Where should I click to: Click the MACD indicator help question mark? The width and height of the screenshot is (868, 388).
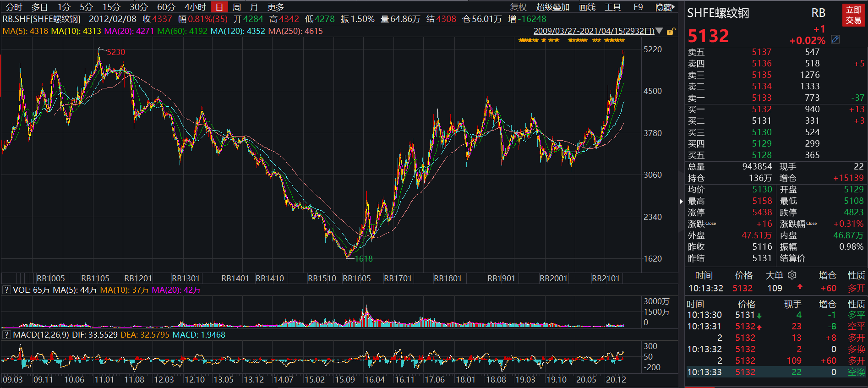click(x=6, y=335)
